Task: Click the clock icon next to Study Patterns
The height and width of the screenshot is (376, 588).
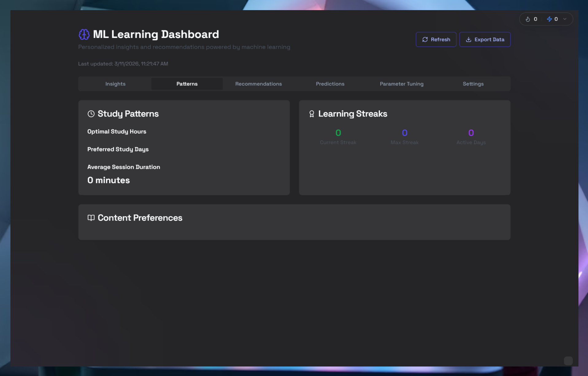Action: [91, 114]
